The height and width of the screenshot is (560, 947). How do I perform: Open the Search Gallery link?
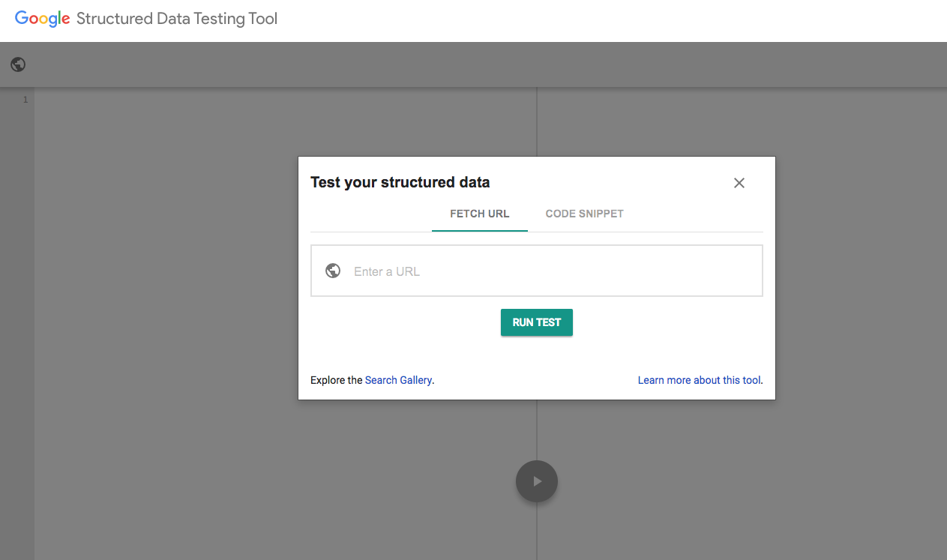(x=398, y=380)
